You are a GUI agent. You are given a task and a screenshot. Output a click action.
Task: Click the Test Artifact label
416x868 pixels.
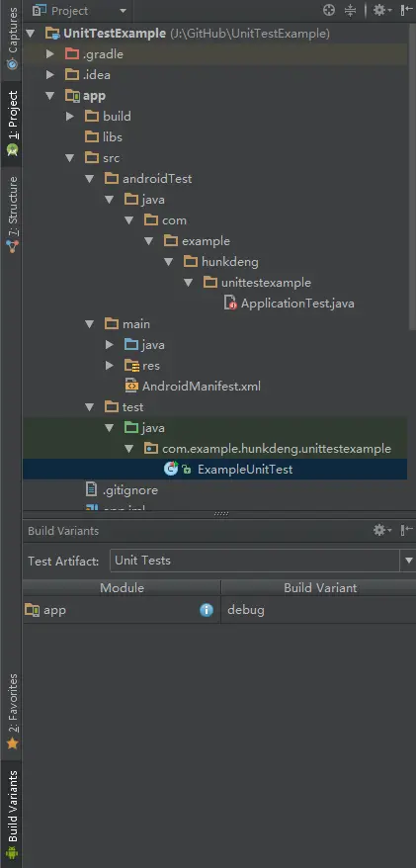tap(63, 561)
